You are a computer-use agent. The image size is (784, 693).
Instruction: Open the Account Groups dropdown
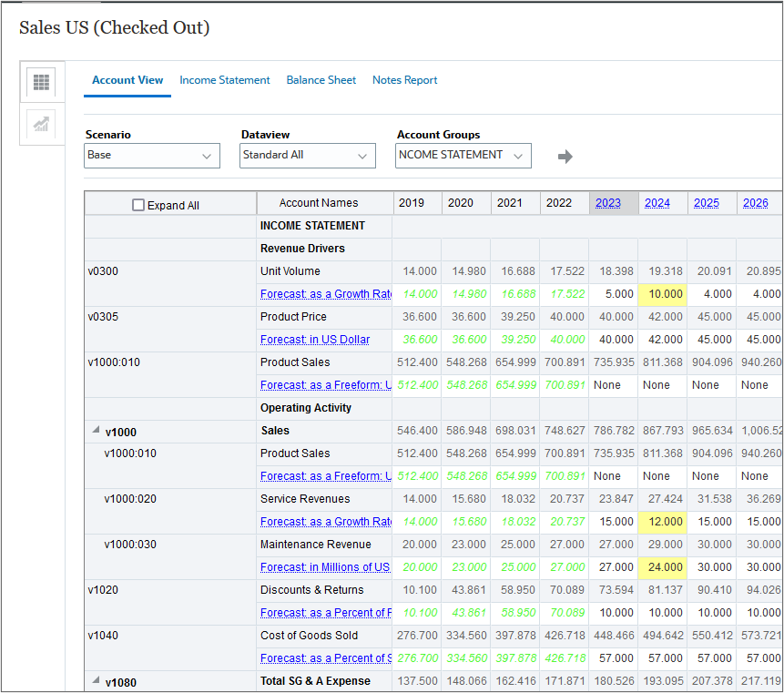coord(463,156)
